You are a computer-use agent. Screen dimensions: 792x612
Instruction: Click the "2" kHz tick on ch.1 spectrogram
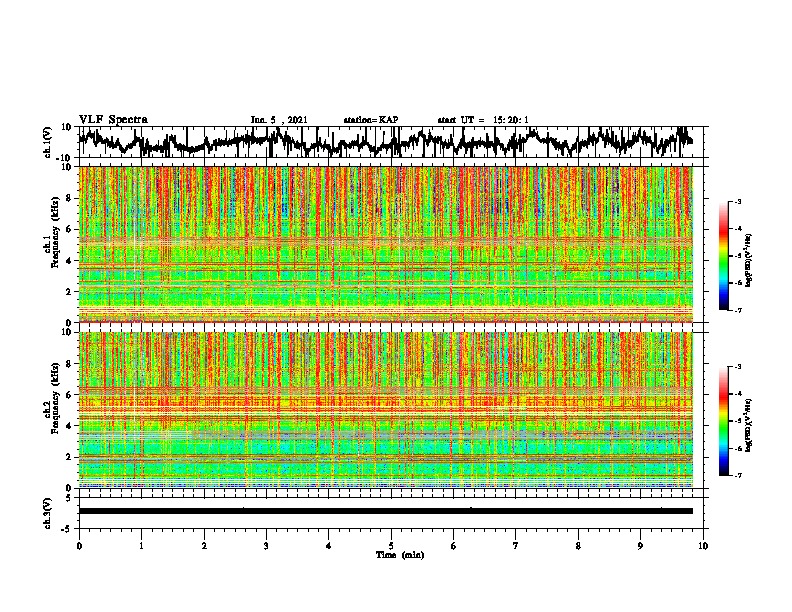[69, 292]
